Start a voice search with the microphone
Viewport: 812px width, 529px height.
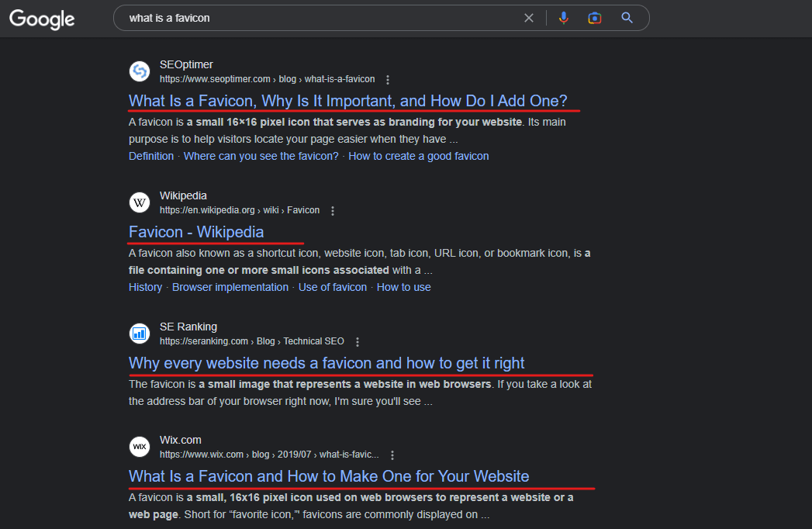pos(564,18)
